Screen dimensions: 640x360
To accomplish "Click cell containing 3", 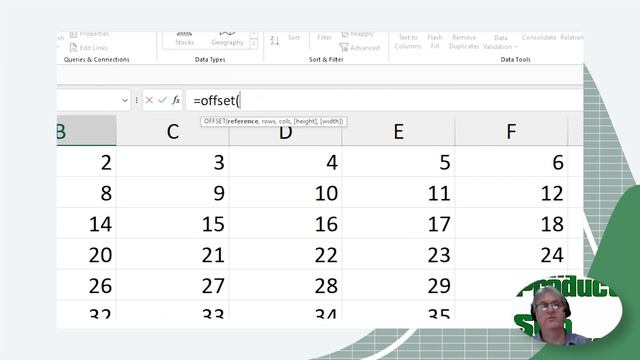I will point(173,162).
